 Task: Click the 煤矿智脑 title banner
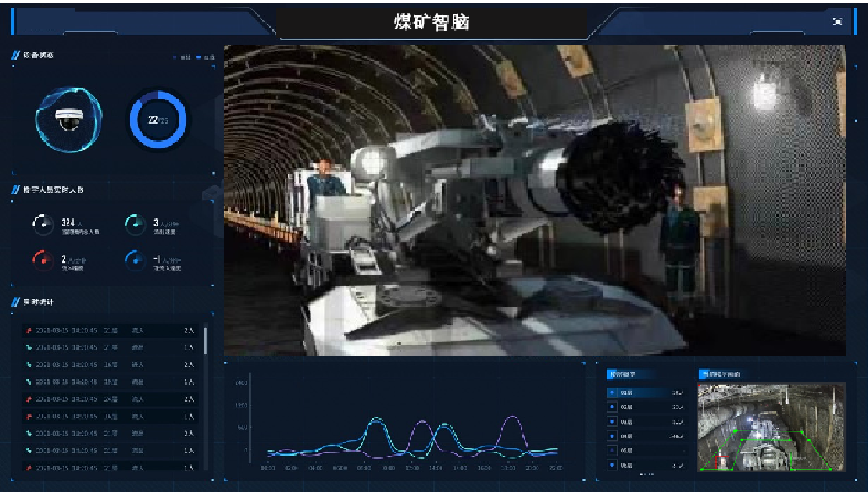point(432,22)
